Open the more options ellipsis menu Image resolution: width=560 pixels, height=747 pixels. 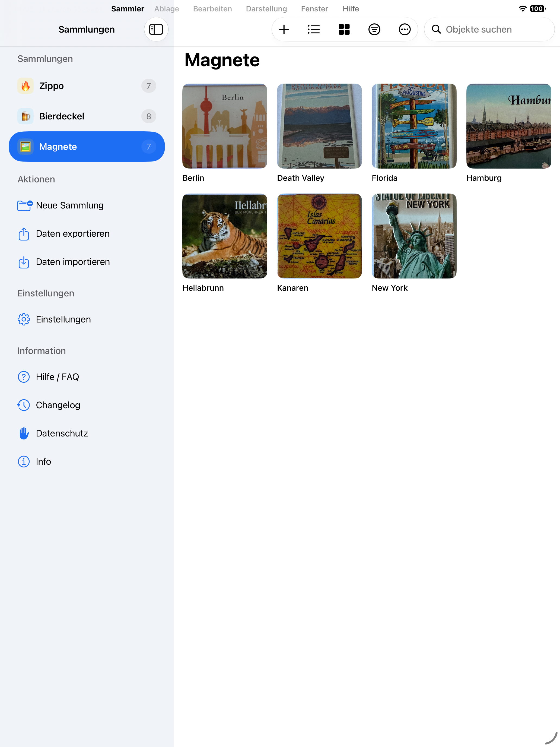tap(404, 29)
